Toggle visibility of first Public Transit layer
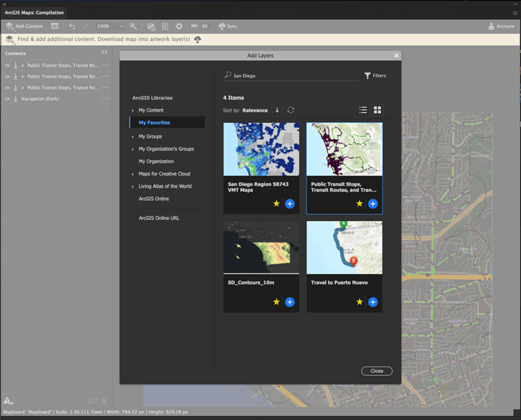Viewport: 521px width, 420px height. coord(7,66)
